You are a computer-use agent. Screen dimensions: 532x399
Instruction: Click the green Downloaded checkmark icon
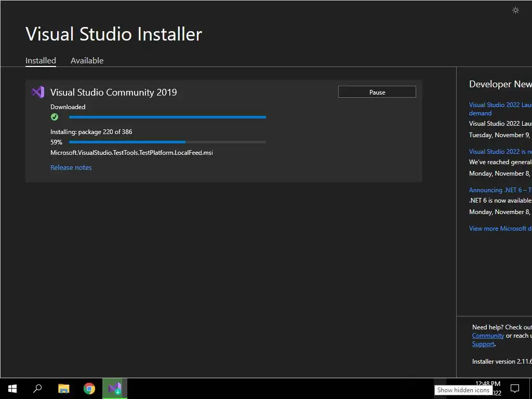click(x=54, y=117)
